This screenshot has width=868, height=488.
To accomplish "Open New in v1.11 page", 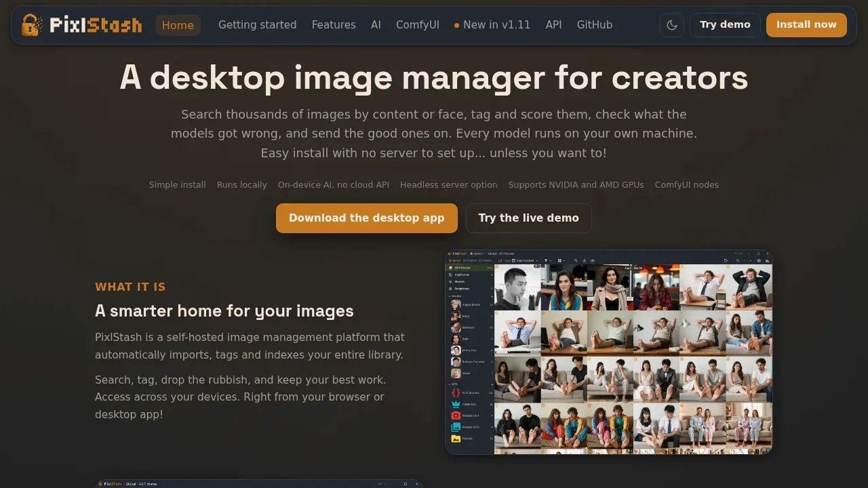I will pyautogui.click(x=492, y=25).
